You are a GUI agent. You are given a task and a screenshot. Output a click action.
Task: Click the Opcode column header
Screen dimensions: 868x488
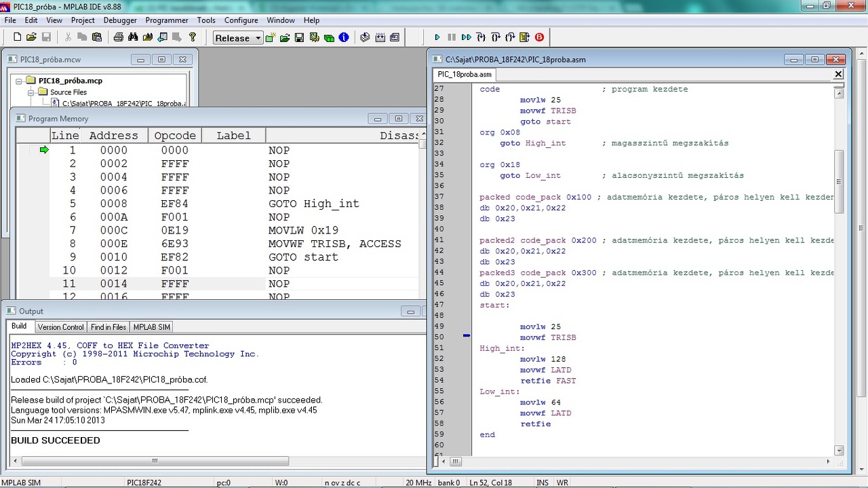(x=175, y=136)
